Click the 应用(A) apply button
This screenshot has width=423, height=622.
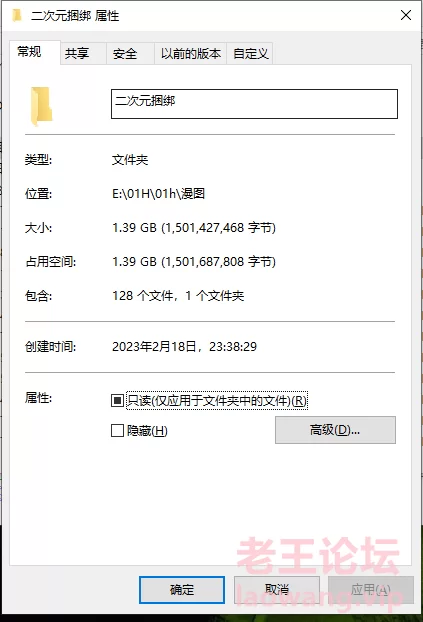click(x=371, y=590)
